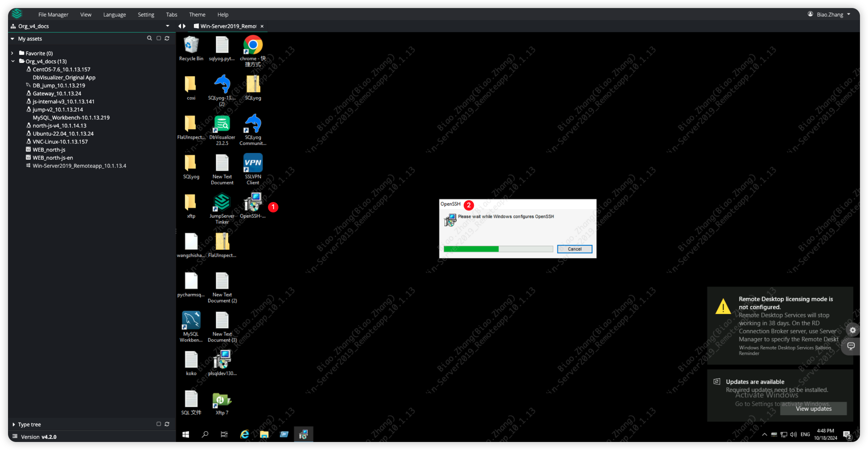Open File Explorer from taskbar
Screen dimensions: 868x450
pyautogui.click(x=264, y=434)
